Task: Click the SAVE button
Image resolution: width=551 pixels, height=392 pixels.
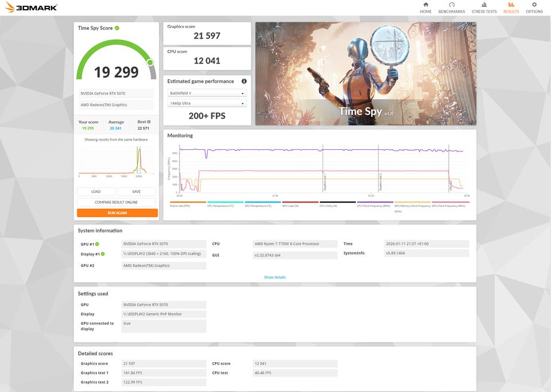Action: (137, 192)
